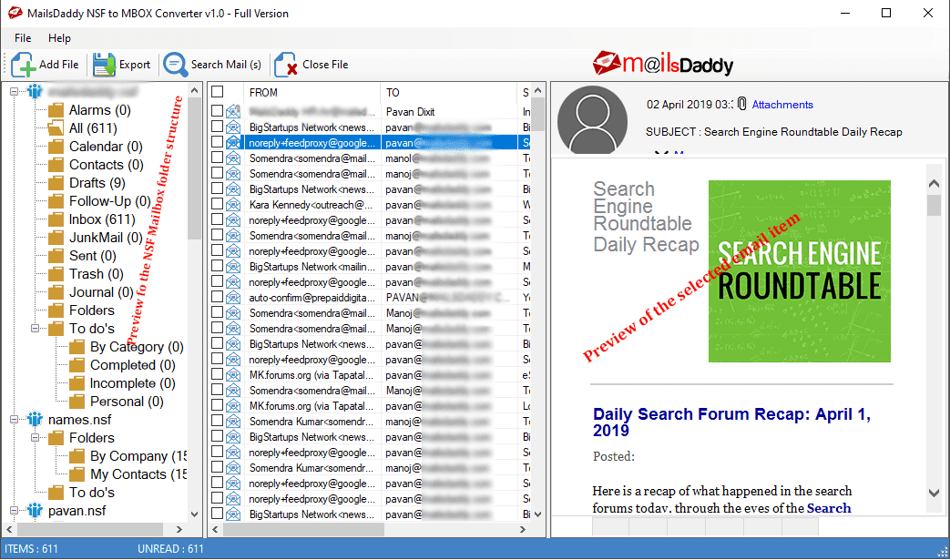The image size is (950, 560).
Task: Click the pavan.nsf database icon
Action: [x=36, y=510]
